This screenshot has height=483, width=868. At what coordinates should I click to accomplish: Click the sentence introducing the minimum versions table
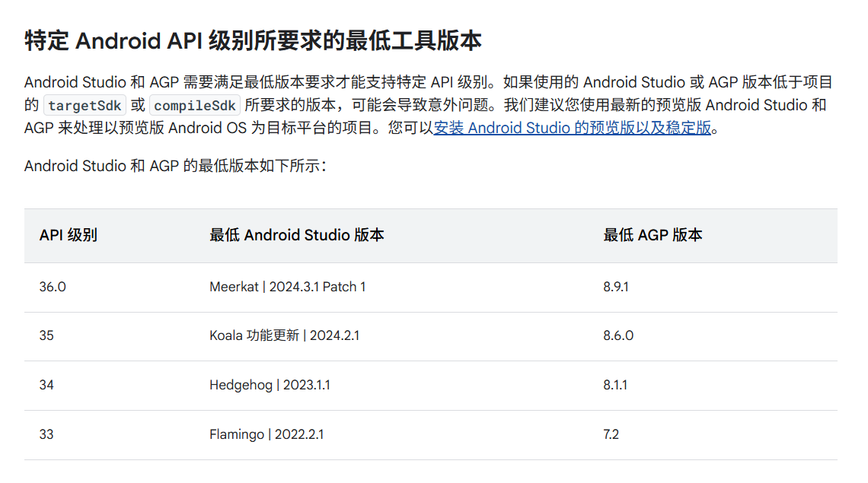(176, 166)
